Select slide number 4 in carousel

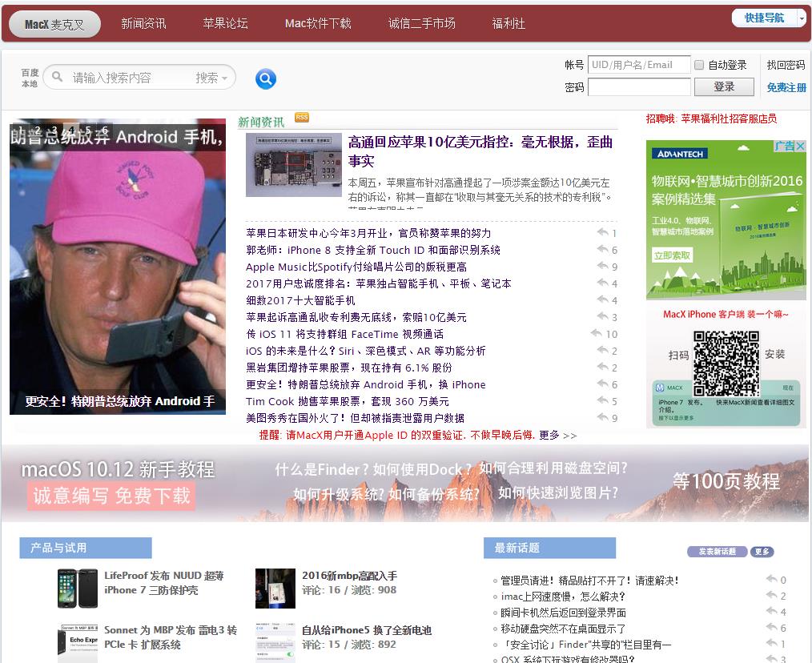[71, 130]
